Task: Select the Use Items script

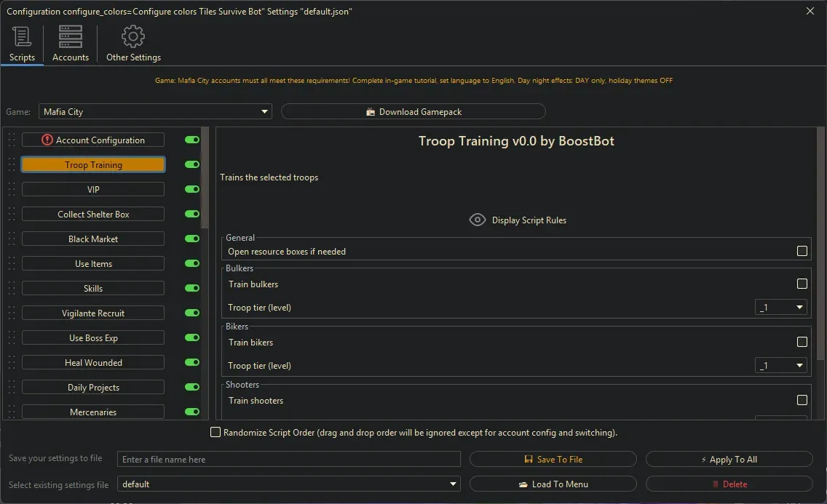Action: pyautogui.click(x=93, y=263)
